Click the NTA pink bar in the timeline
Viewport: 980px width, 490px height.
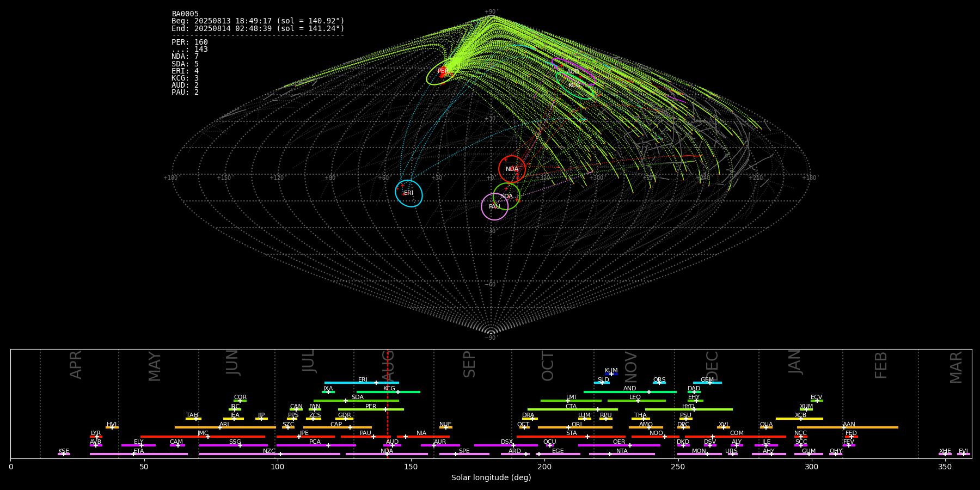coord(622,454)
